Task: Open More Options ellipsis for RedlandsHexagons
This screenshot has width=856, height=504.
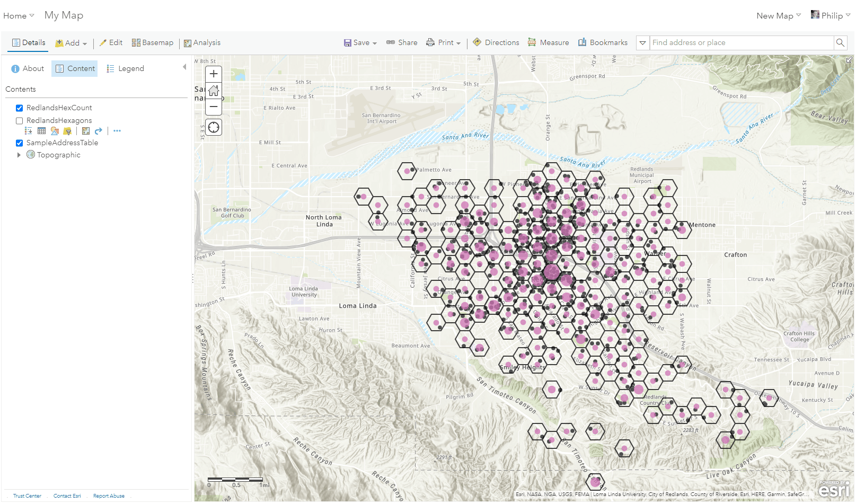Action: tap(117, 131)
